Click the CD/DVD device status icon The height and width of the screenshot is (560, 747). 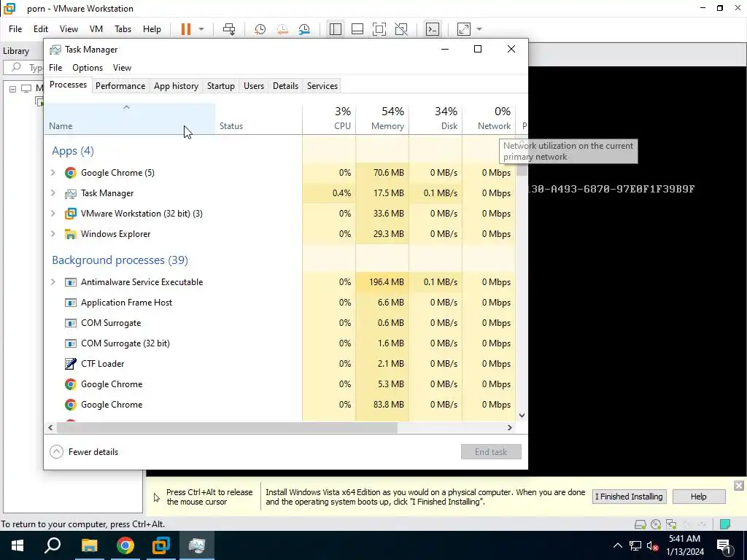point(656,524)
